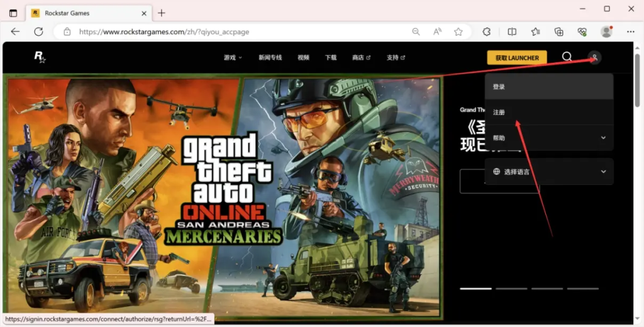Open browser settings three-dot menu
Screen dimensions: 644x327
click(x=630, y=31)
